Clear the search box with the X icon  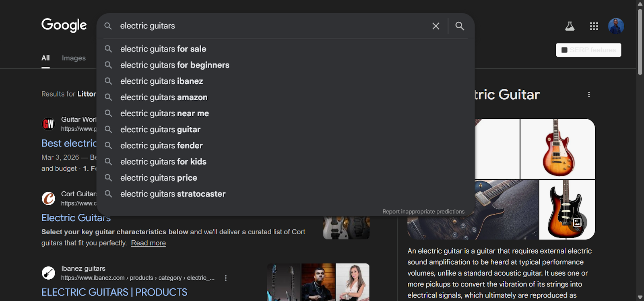pos(436,26)
